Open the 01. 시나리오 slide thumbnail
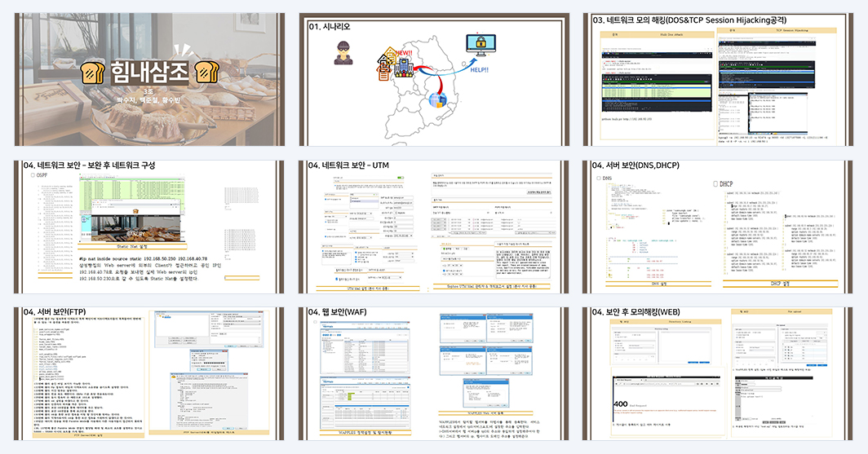 (x=434, y=80)
